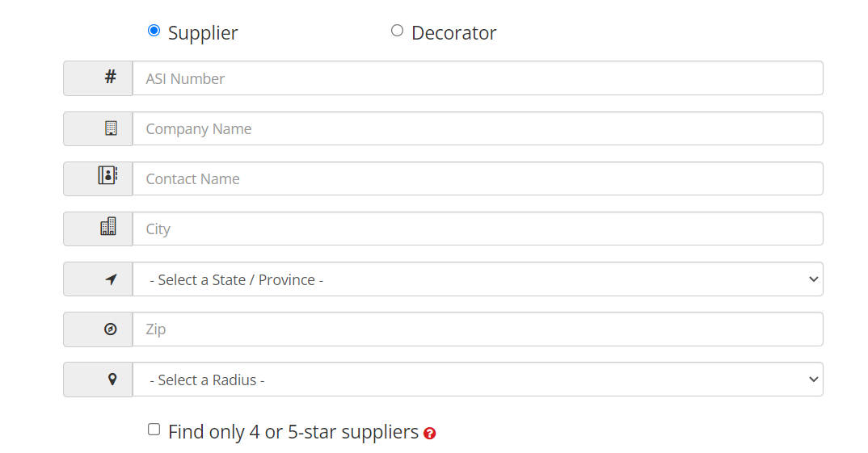Click the city buildings icon beside City

click(x=108, y=226)
